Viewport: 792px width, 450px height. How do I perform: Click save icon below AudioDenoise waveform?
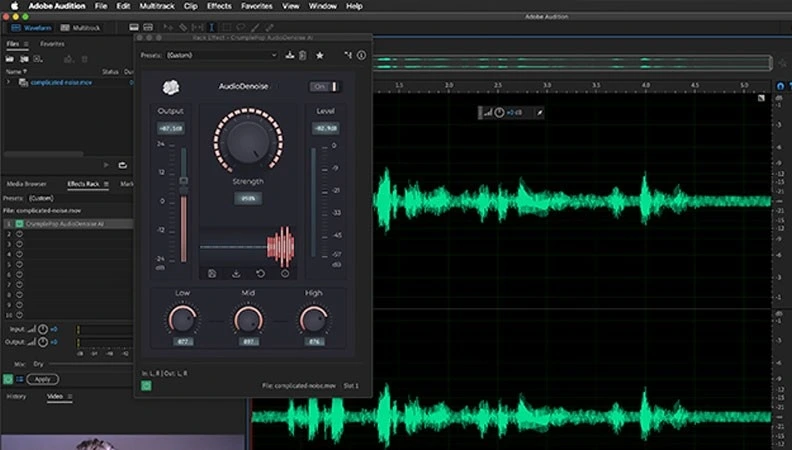[212, 273]
